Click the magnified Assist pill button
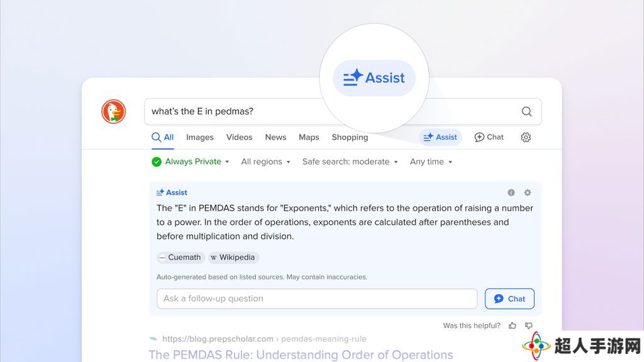The height and width of the screenshot is (362, 644). [x=374, y=78]
